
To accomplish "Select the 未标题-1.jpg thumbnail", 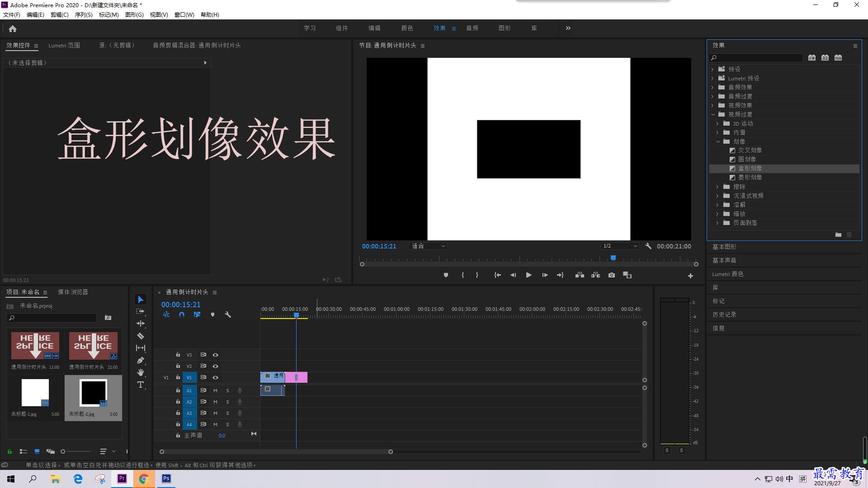I will coord(35,393).
